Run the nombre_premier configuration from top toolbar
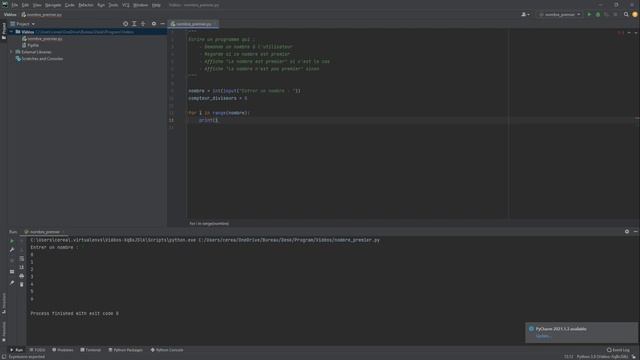640x360 pixels. pyautogui.click(x=589, y=14)
